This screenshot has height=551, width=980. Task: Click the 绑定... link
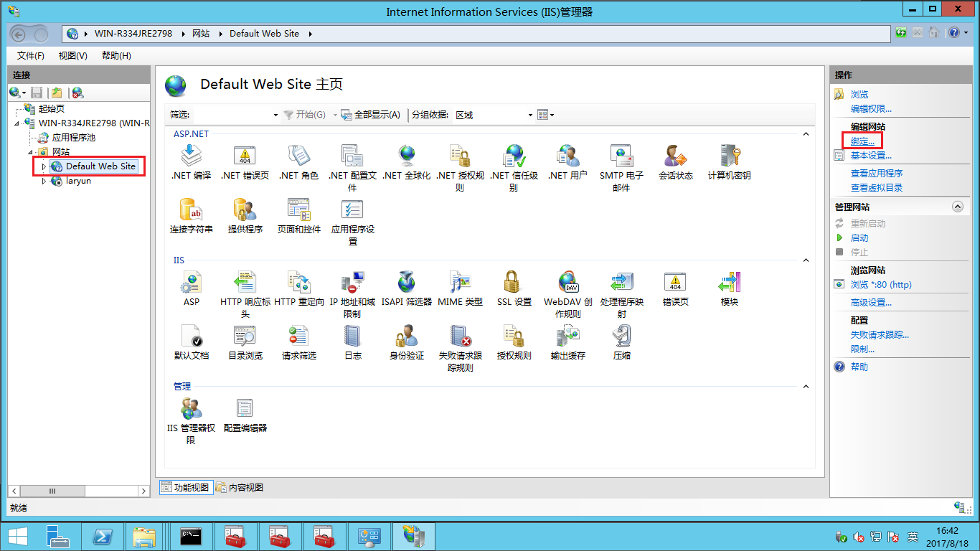tap(862, 141)
